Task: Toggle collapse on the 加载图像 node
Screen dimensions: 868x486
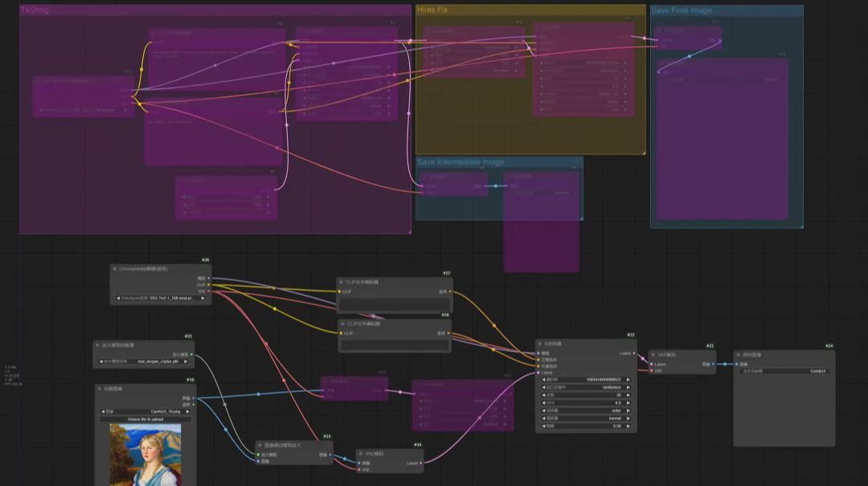Action: point(100,388)
